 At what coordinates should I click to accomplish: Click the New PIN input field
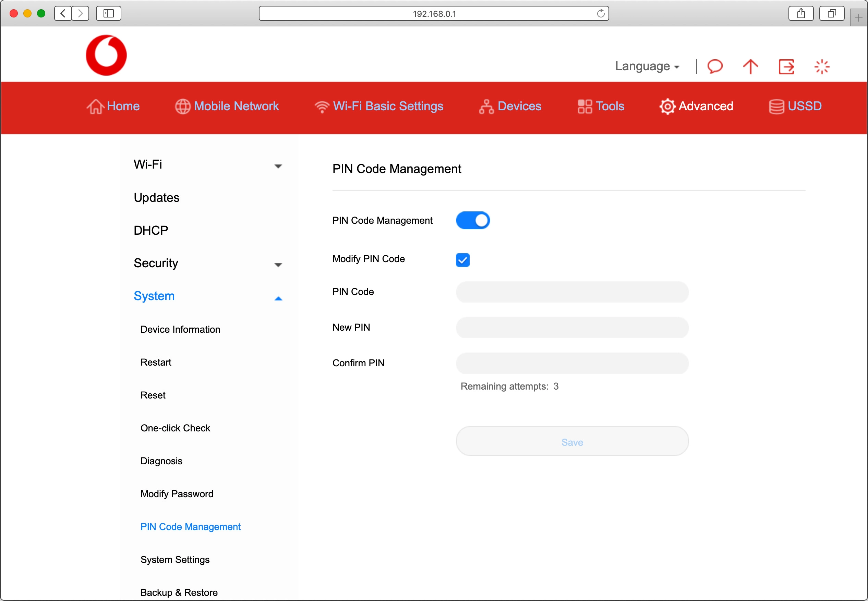[x=572, y=327]
